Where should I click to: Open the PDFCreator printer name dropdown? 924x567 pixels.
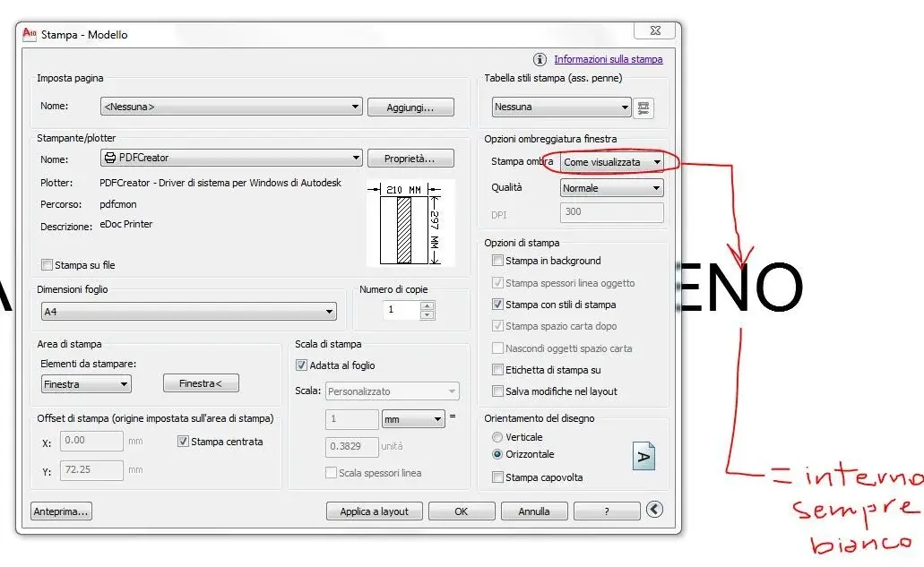click(231, 158)
